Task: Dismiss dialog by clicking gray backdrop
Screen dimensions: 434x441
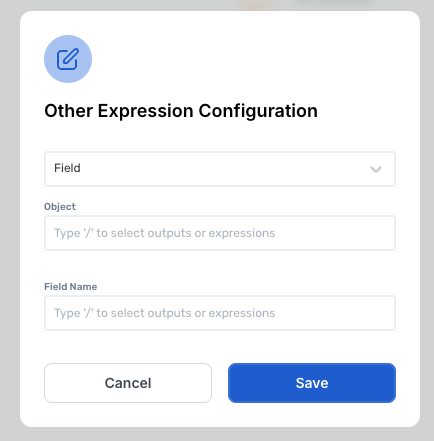Action: point(10,220)
